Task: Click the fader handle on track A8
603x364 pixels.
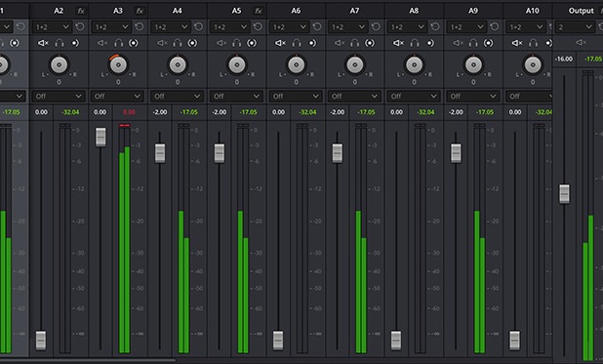Action: (x=396, y=341)
